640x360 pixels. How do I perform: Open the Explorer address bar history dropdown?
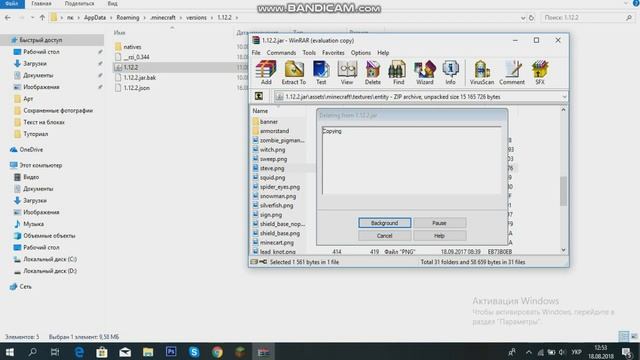pos(523,18)
